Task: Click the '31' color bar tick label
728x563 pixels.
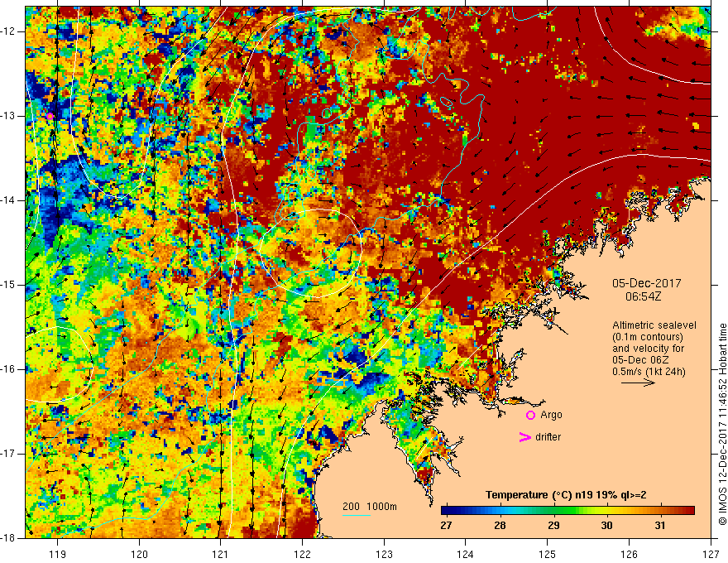Action: click(x=660, y=526)
